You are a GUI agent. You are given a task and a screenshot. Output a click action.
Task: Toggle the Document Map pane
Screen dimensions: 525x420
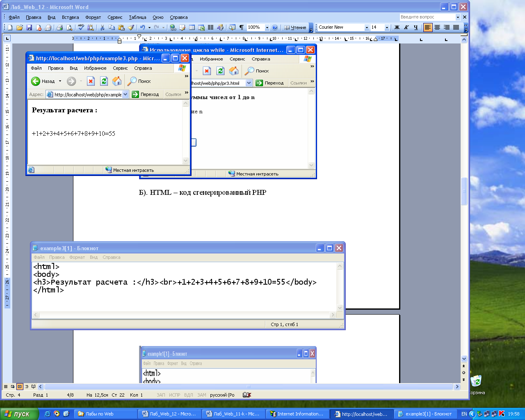point(232,27)
